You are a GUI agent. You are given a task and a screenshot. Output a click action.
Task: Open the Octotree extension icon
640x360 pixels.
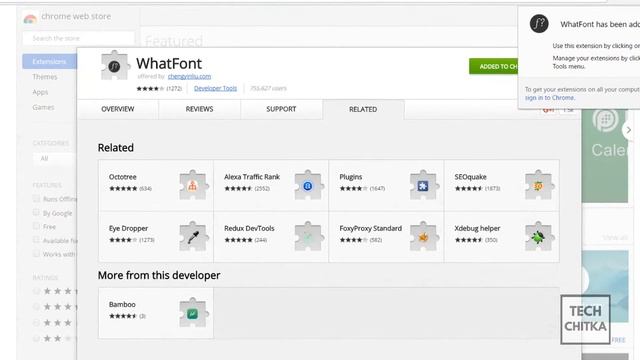click(193, 185)
